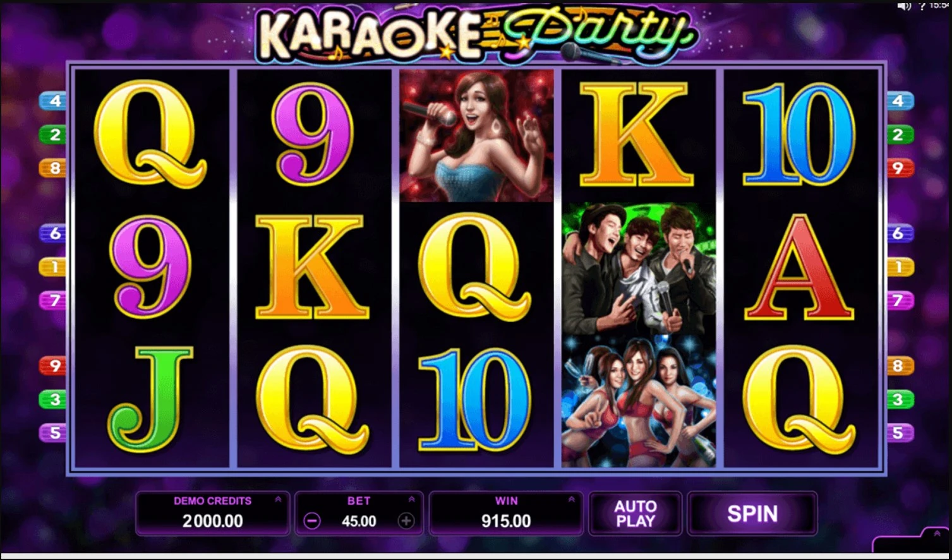952x560 pixels.
Task: Select payline 4 marker on left side
Action: [53, 101]
